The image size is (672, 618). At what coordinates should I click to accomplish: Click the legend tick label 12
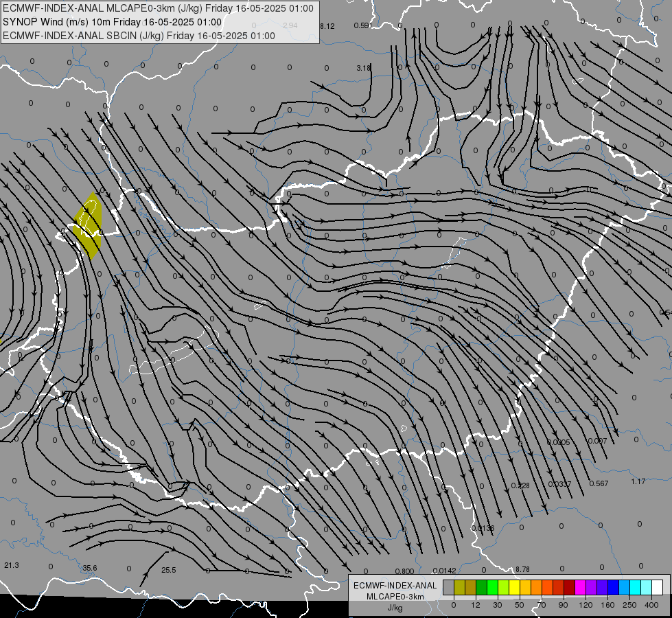(x=475, y=605)
